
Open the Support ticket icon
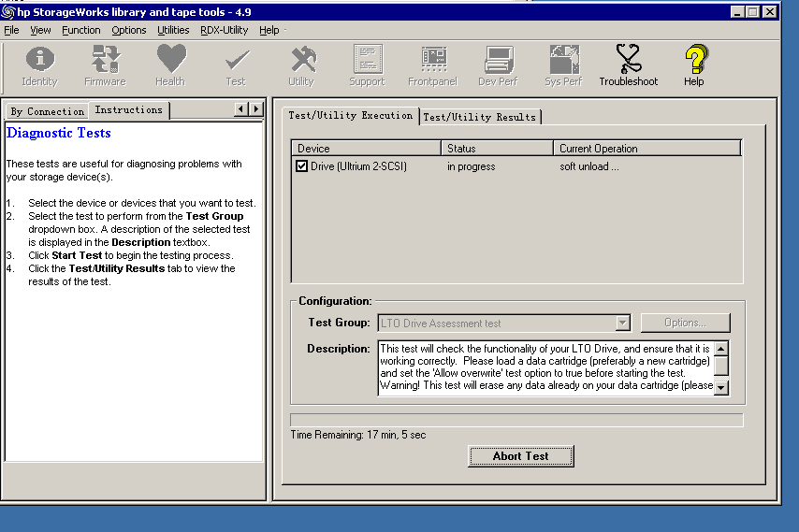coord(368,65)
